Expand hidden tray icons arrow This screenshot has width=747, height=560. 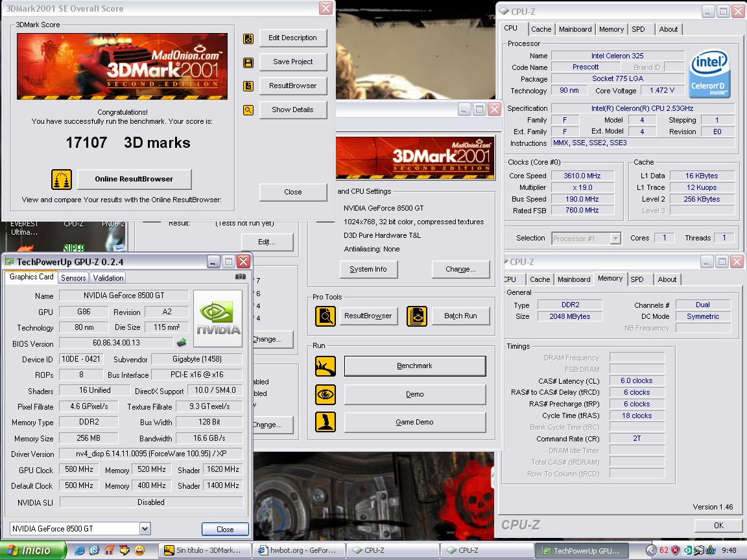[x=651, y=550]
